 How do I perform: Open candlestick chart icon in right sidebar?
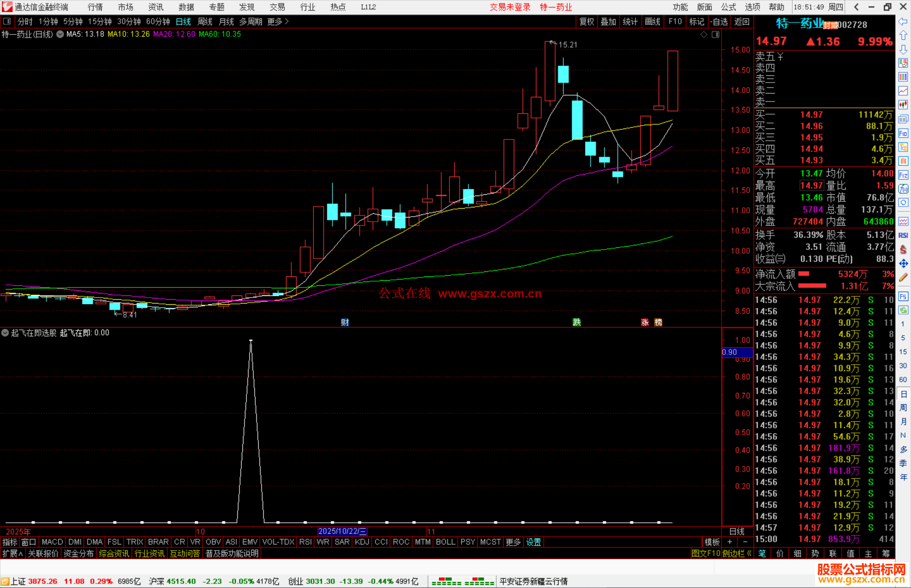903,105
